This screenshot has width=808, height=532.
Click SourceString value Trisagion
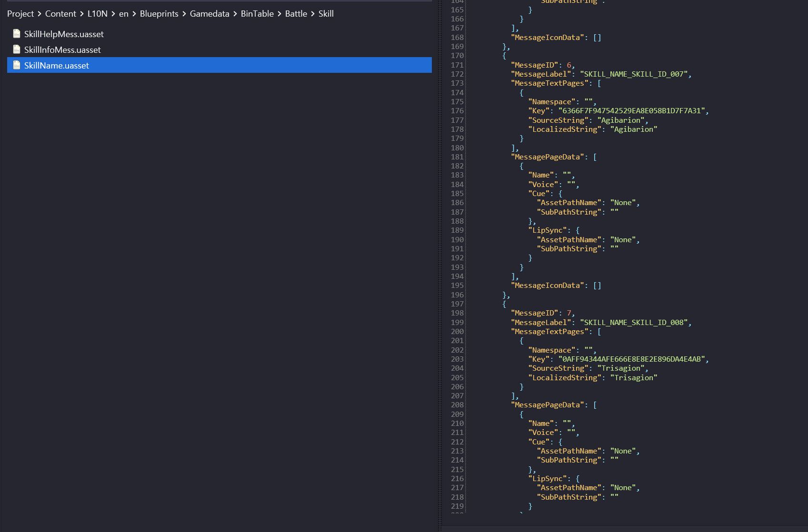coord(621,368)
